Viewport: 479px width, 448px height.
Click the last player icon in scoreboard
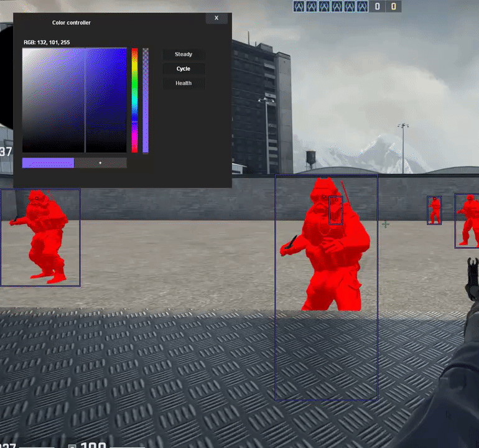(362, 6)
